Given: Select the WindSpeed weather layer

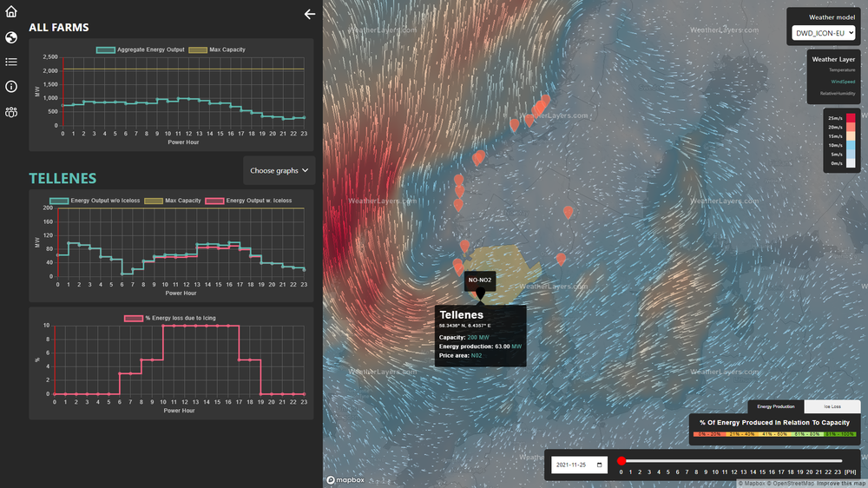Looking at the screenshot, I should (843, 82).
